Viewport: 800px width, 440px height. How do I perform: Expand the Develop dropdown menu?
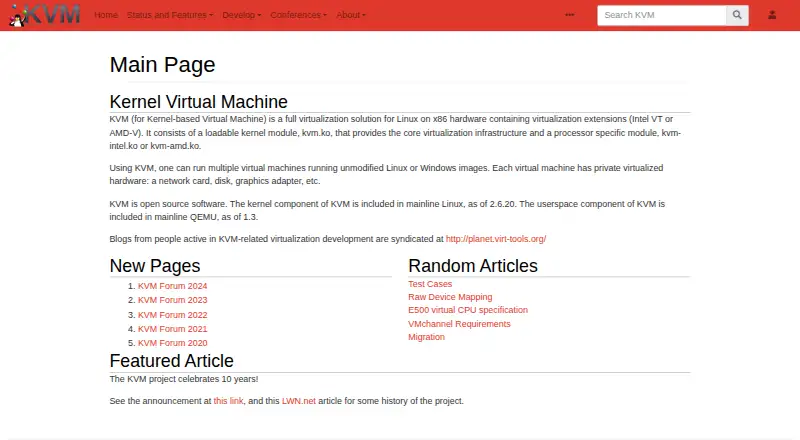[x=241, y=15]
